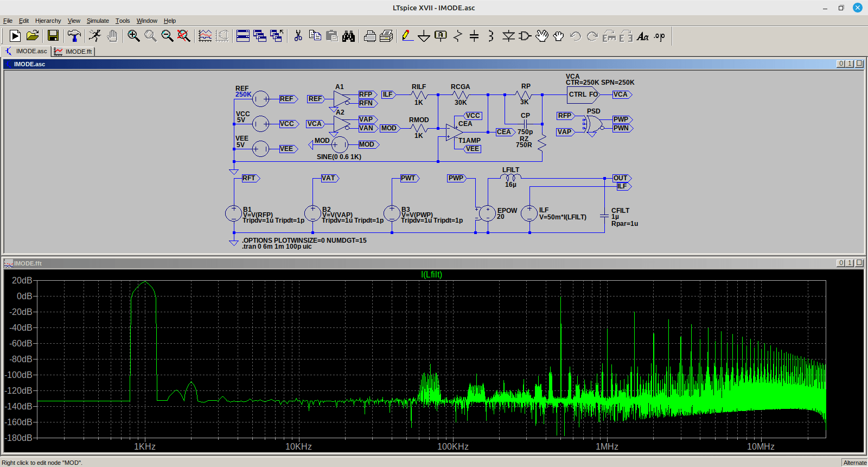Open Control Panel hammer icon
The height and width of the screenshot is (467, 868).
click(74, 36)
